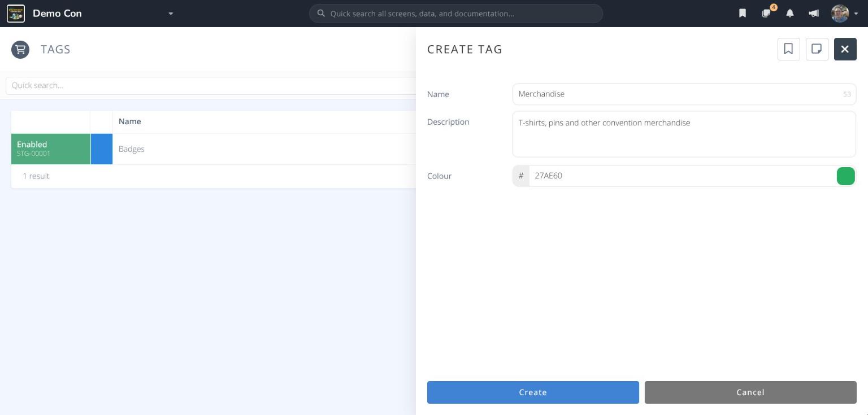
Task: Open the stacked windows icon with badge 4
Action: (767, 13)
